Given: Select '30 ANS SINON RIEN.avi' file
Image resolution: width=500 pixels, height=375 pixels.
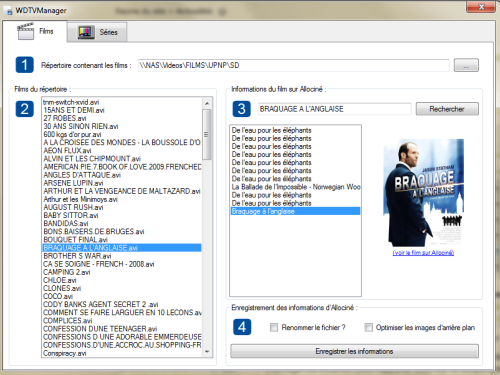Looking at the screenshot, I should click(122, 126).
